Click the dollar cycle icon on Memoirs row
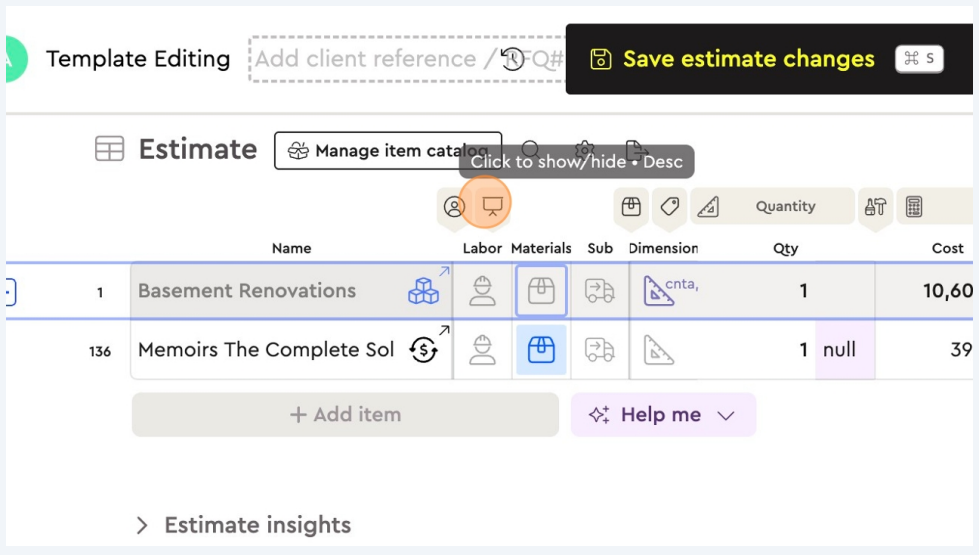Image resolution: width=979 pixels, height=555 pixels. tap(423, 350)
